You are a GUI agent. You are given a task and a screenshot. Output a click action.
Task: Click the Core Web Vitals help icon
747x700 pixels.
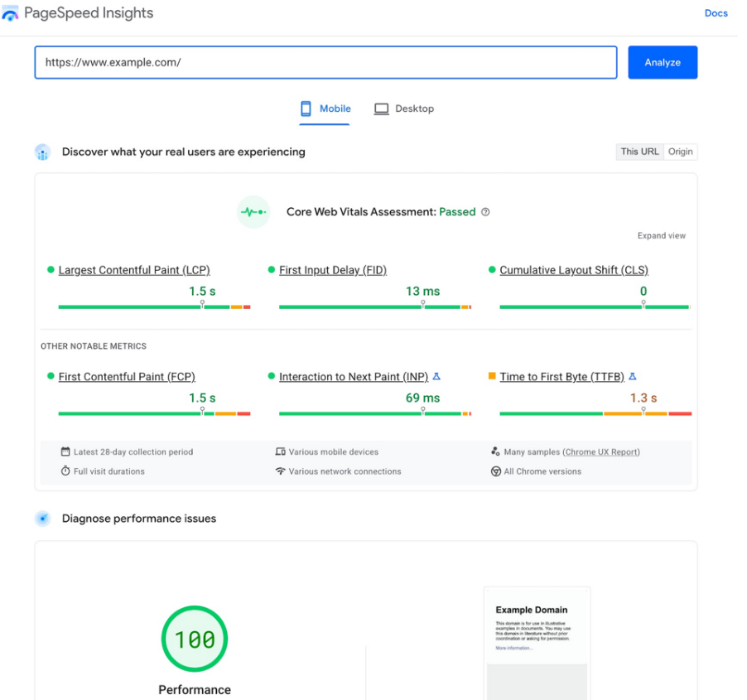coord(485,212)
